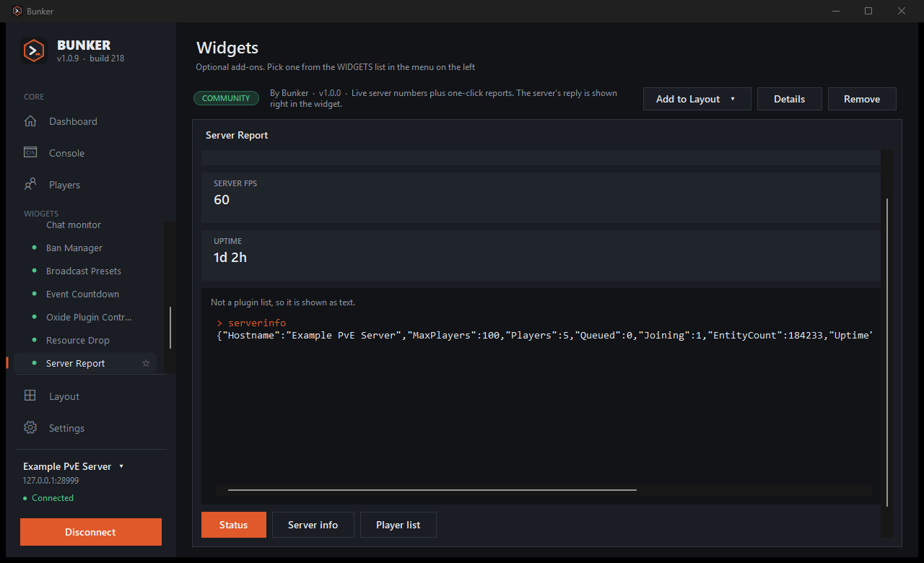Click the SERVER FPS value 60

[x=222, y=200]
